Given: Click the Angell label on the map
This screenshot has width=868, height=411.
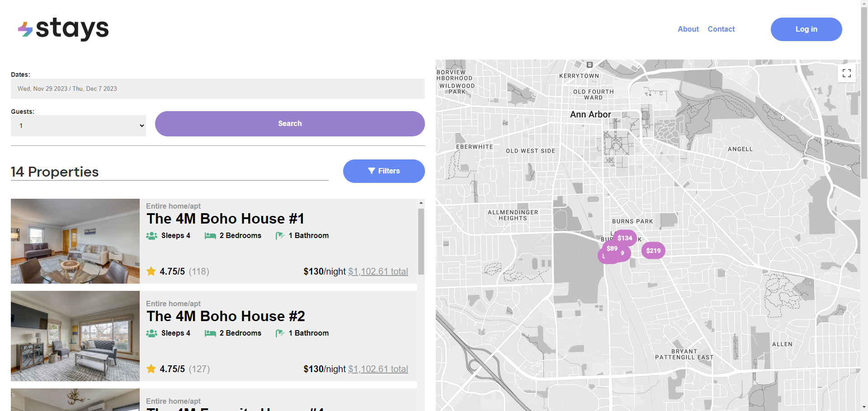Looking at the screenshot, I should coord(741,149).
